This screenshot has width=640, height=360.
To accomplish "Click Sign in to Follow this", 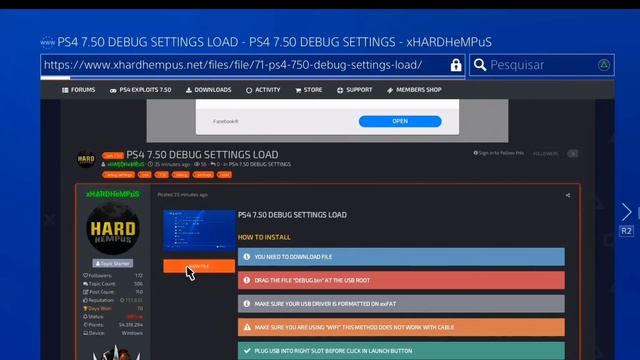I will 499,153.
